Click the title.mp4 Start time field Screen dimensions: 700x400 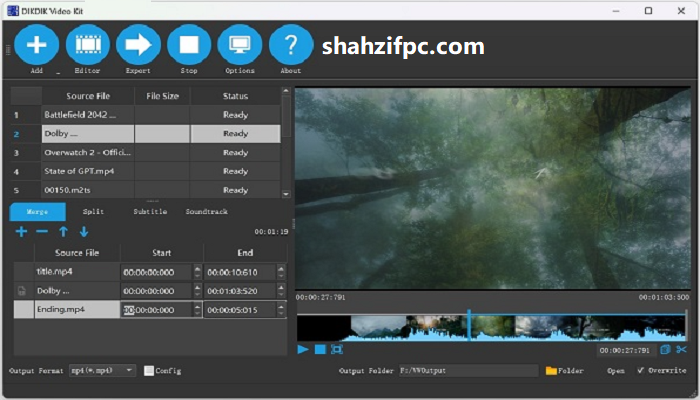157,272
